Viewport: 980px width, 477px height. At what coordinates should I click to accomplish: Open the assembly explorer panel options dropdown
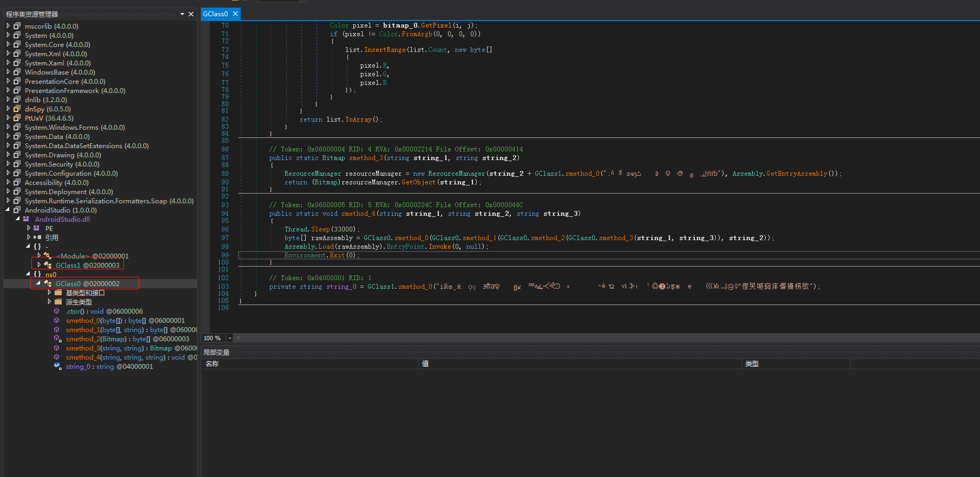[x=182, y=14]
